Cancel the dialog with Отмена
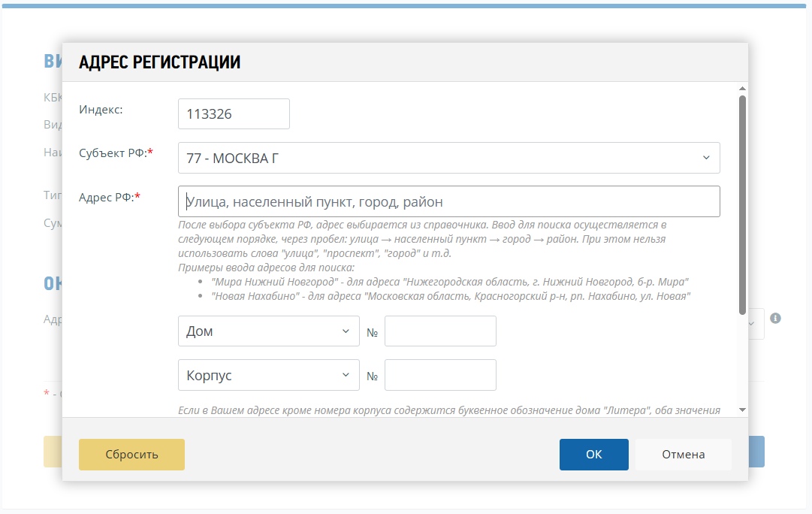This screenshot has width=812, height=514. [683, 454]
